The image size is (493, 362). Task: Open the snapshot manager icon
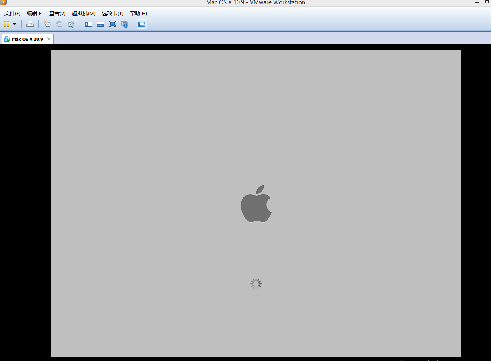[71, 24]
